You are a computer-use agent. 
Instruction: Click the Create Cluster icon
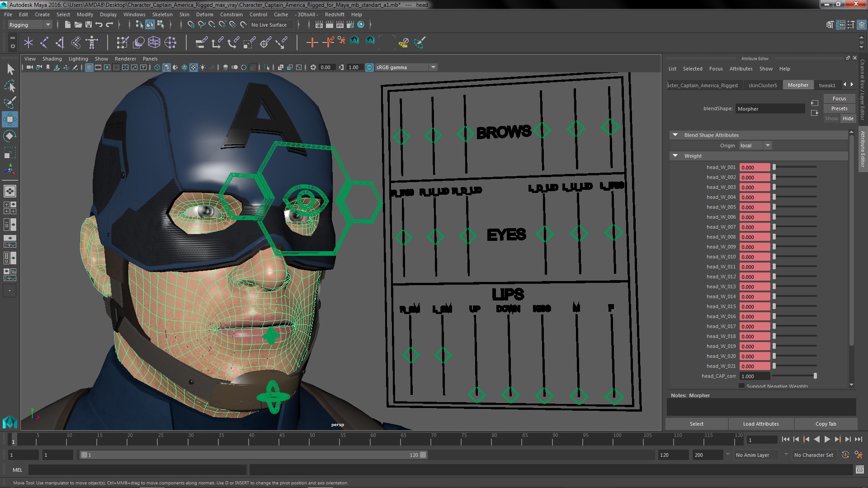[170, 43]
